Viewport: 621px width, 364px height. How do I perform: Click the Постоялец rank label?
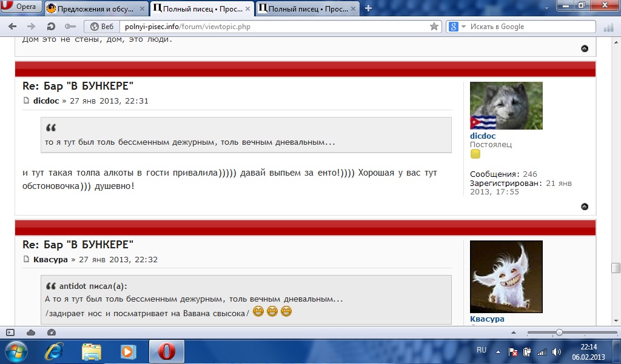[x=491, y=144]
